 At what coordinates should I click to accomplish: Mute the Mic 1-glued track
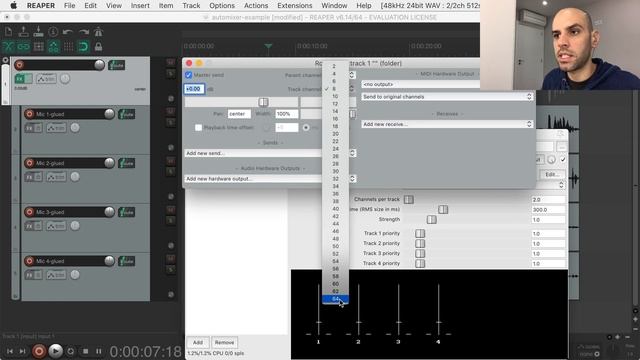pyautogui.click(x=171, y=111)
